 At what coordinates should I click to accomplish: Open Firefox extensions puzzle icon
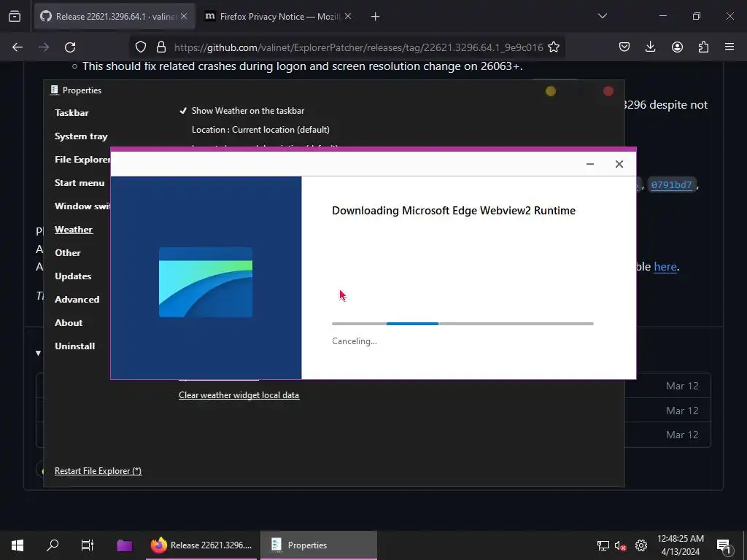pos(703,47)
